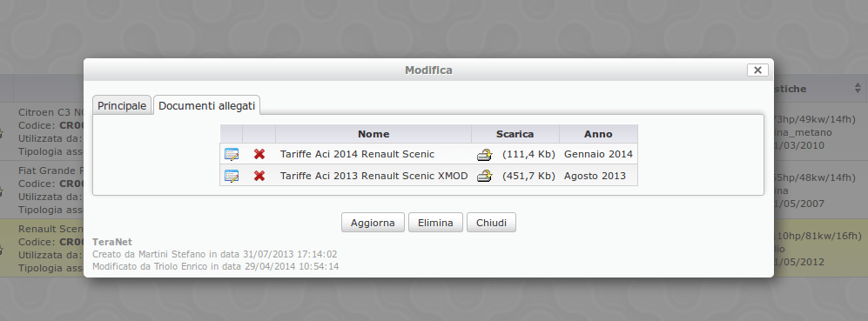Delete the Tariffe Aci 2014 Renault Scenic attachment
The height and width of the screenshot is (321, 868).
[x=259, y=155]
